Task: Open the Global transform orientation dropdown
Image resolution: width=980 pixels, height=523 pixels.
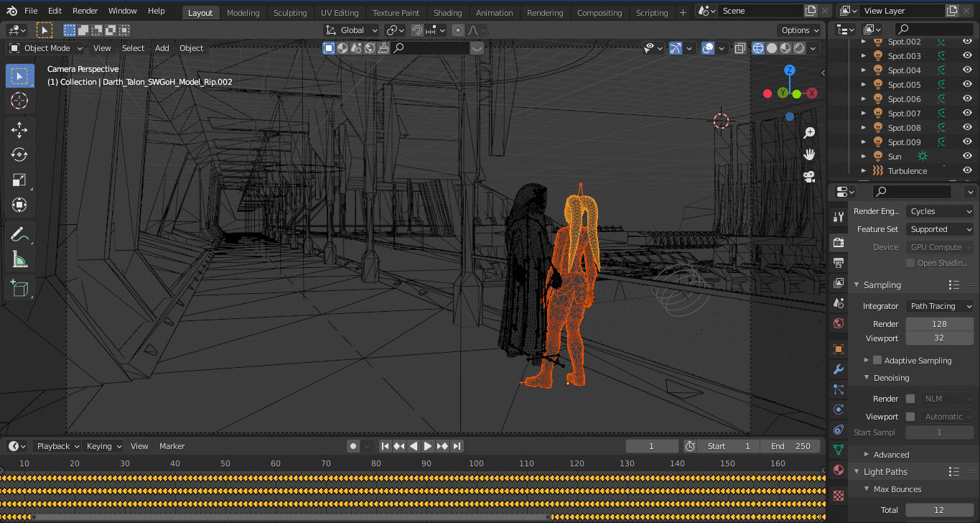Action: (351, 29)
